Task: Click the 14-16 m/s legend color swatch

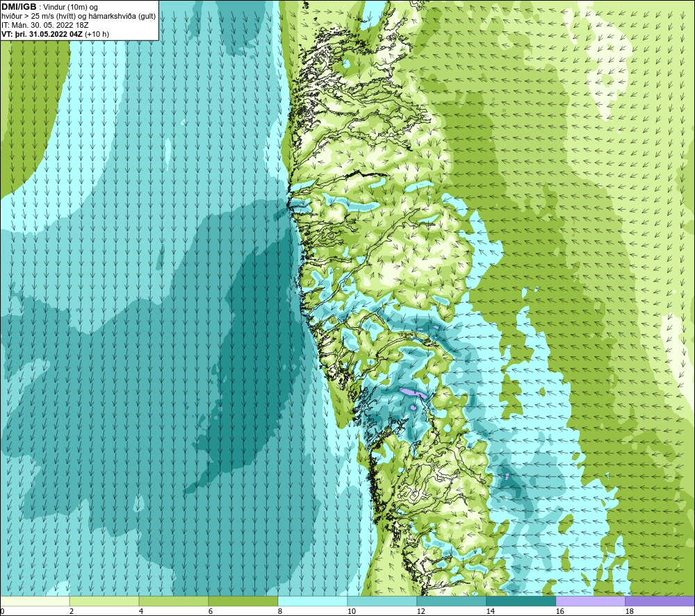Action: tap(521, 601)
